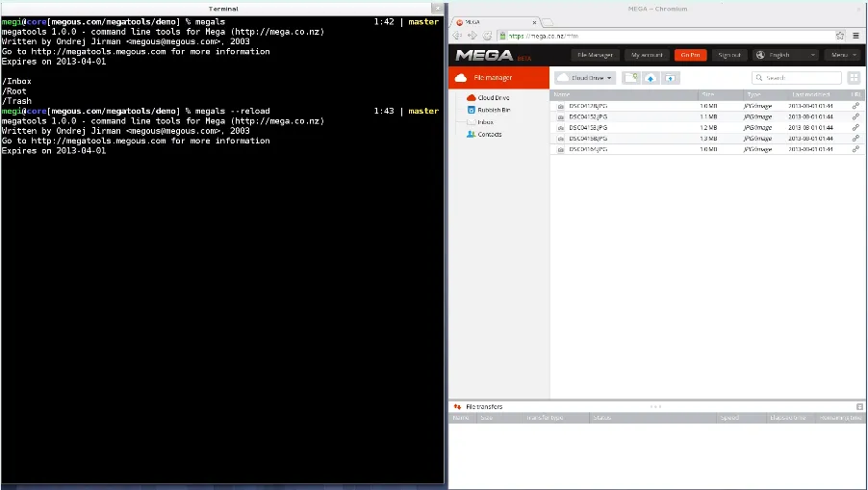
Task: Click the new folder icon in MEGA toolbar
Action: pos(631,78)
